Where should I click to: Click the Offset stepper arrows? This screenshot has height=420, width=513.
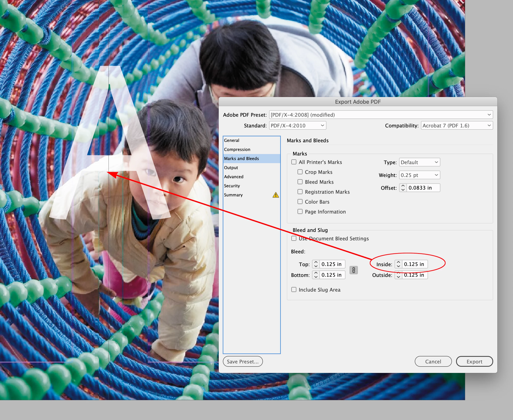(x=403, y=188)
